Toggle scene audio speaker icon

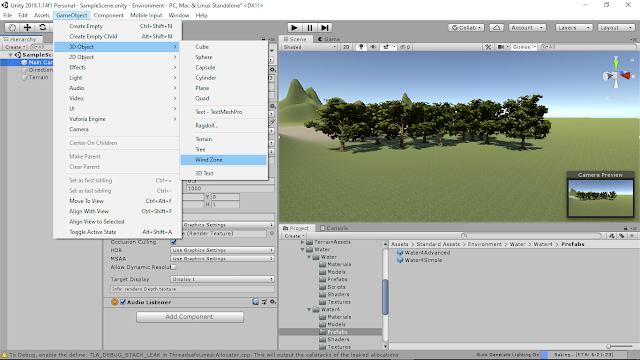[x=373, y=47]
